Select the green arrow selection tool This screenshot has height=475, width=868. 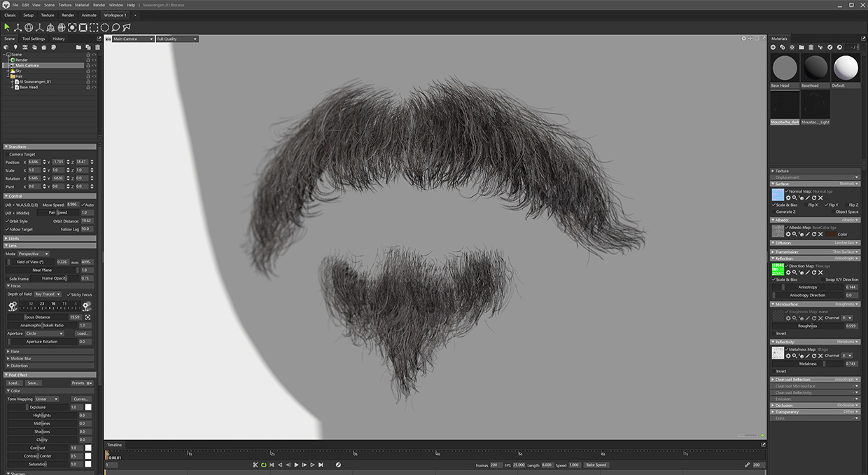point(7,27)
